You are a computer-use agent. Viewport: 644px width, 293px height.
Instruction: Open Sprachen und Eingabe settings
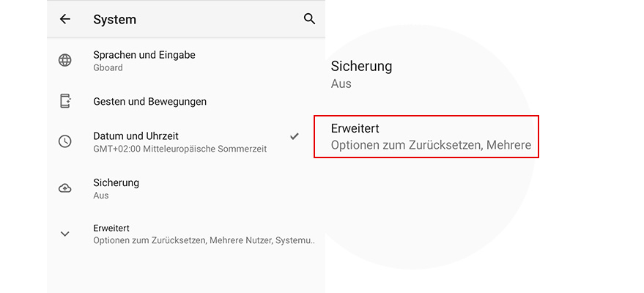[144, 55]
